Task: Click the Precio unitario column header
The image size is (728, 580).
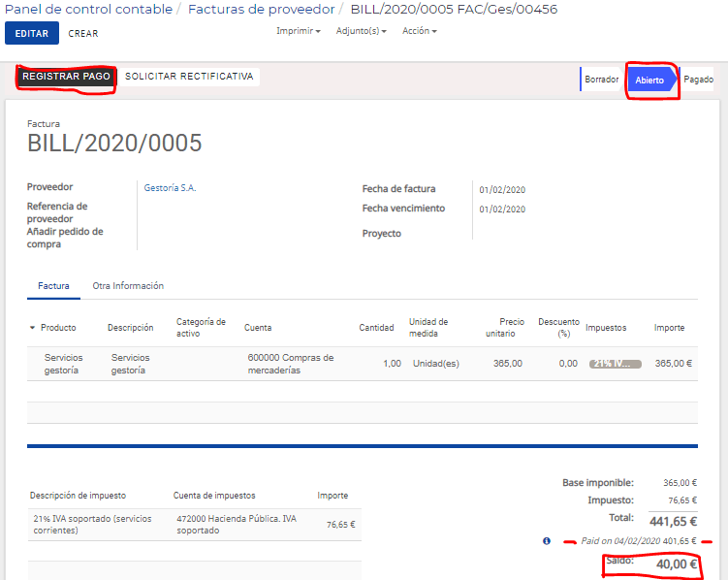Action: [505, 328]
